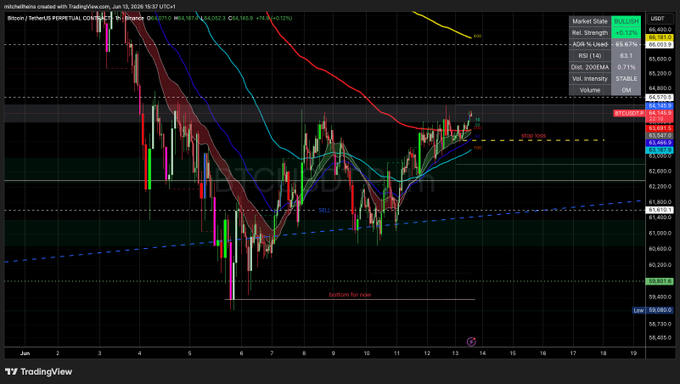Click the 58,405.0 price scale tick
The height and width of the screenshot is (384, 680).
tap(660, 338)
